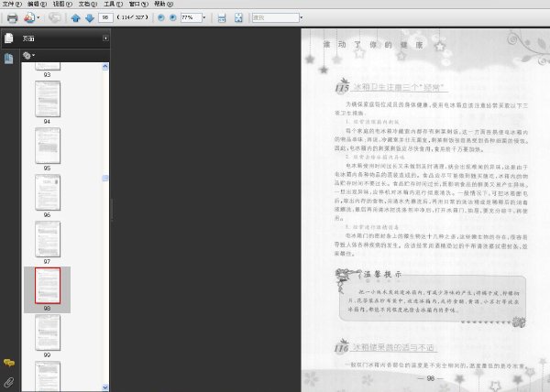Open the Pages panel options gear menu
550x392 pixels.
(x=28, y=55)
